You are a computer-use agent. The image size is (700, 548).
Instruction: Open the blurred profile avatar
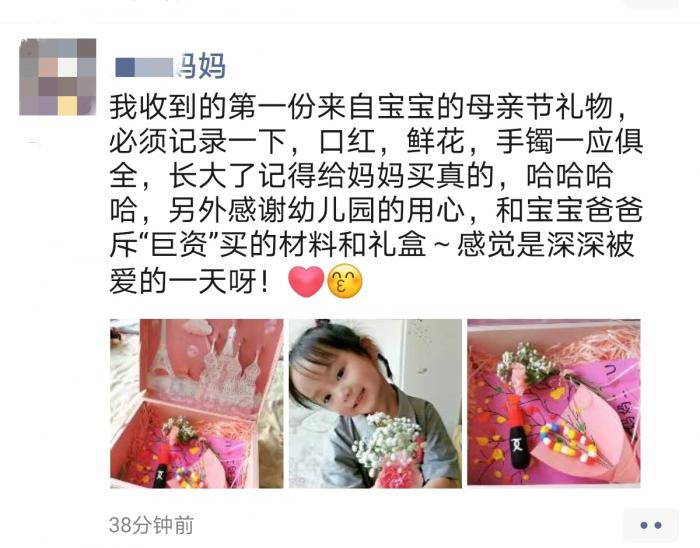[x=58, y=77]
